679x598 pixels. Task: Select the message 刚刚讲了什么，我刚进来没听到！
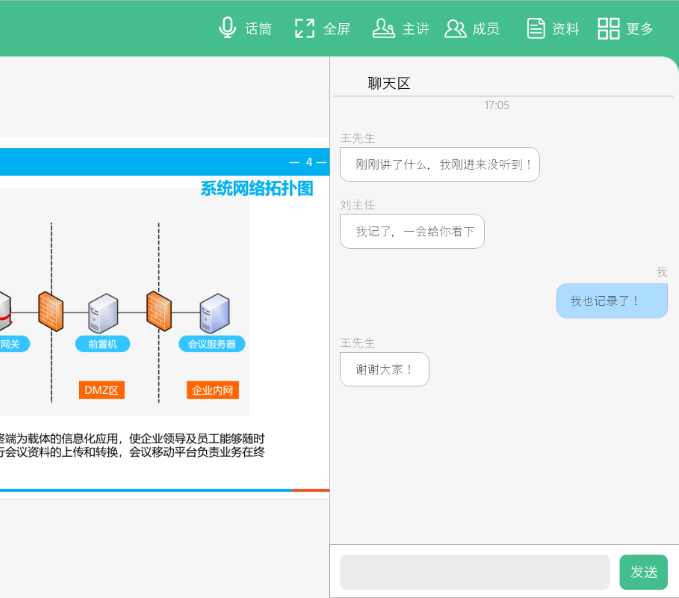point(440,165)
